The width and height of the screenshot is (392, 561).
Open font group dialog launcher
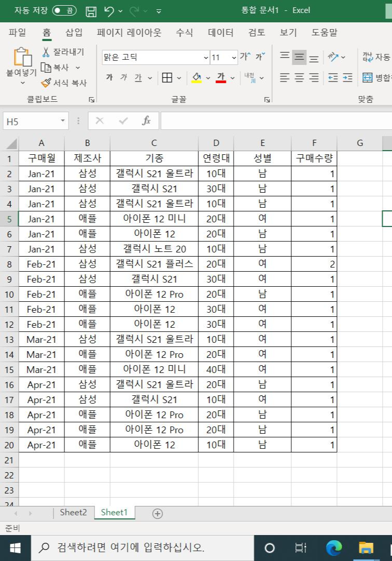[x=267, y=100]
